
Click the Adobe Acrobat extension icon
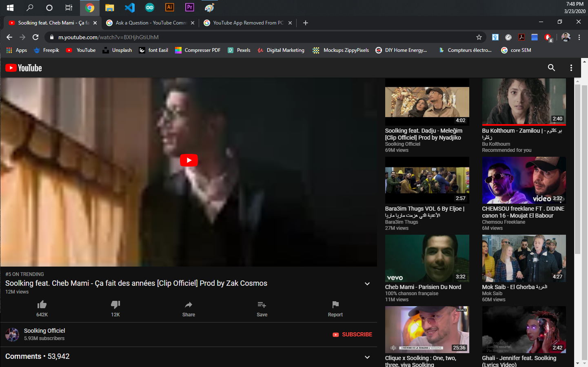[x=521, y=37]
